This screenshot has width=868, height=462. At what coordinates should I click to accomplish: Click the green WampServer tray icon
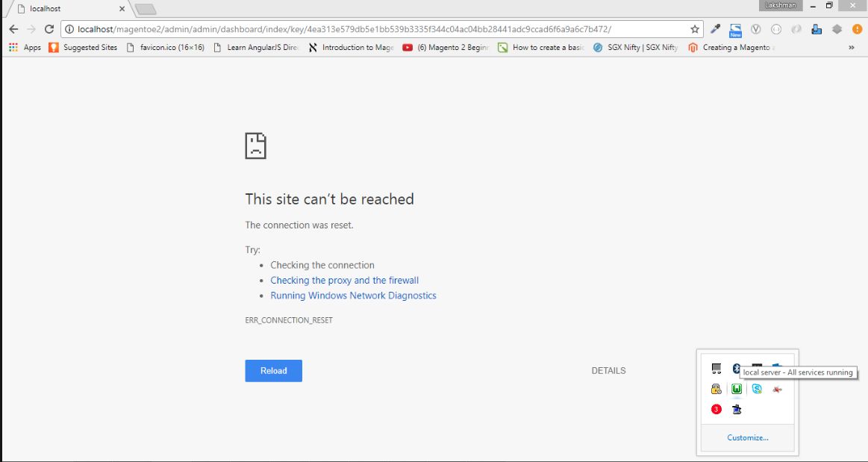736,389
